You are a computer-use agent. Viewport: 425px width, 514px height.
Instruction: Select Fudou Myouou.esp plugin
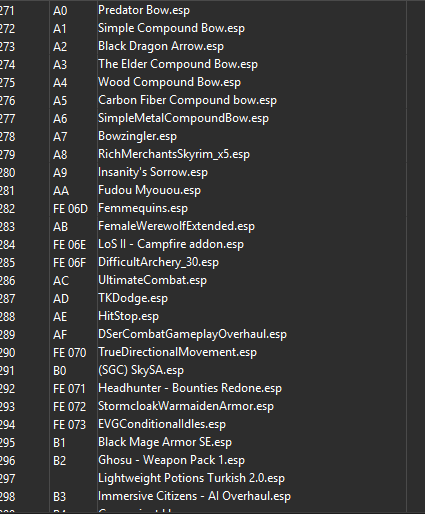(149, 190)
